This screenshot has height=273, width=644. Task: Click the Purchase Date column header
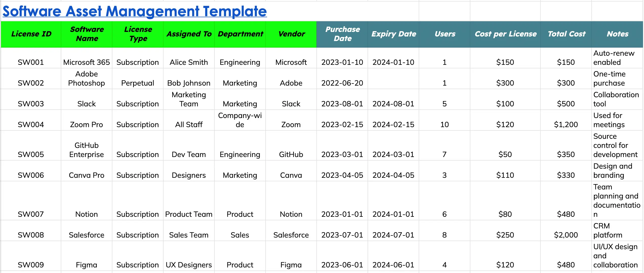click(342, 34)
